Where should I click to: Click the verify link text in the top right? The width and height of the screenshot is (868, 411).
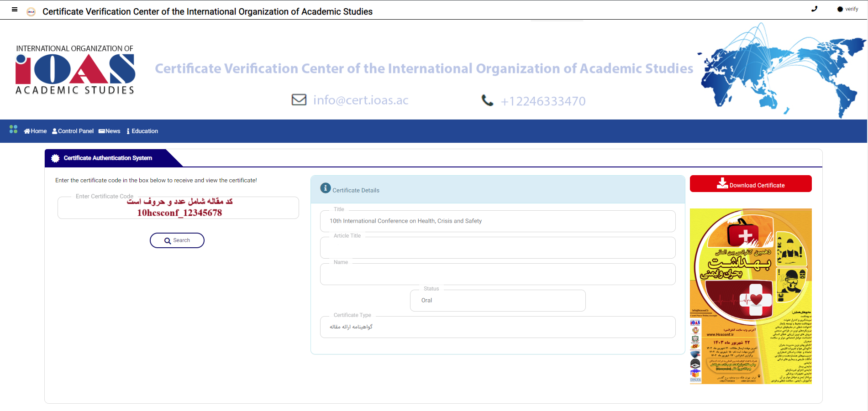pyautogui.click(x=852, y=9)
